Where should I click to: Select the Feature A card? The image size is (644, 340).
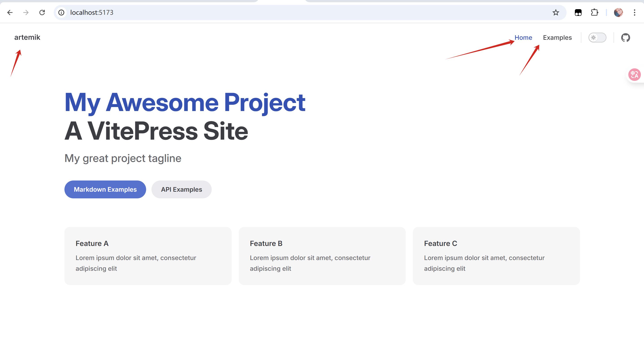[148, 256]
